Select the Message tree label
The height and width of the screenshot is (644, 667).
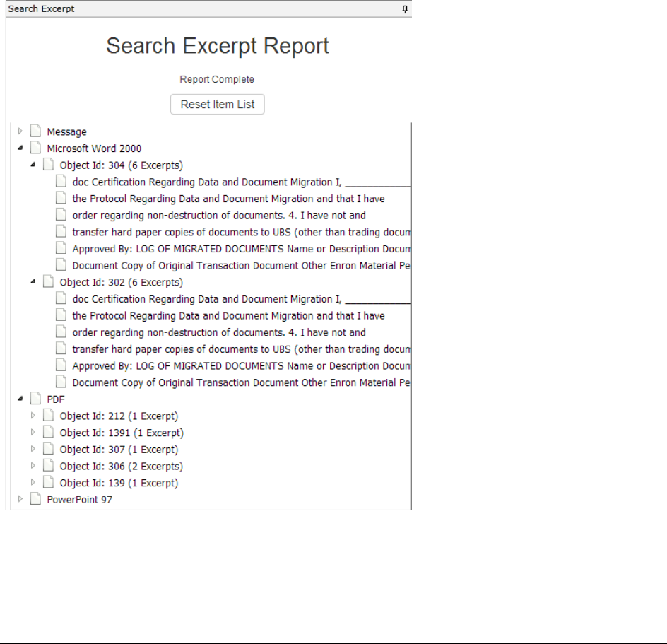67,132
